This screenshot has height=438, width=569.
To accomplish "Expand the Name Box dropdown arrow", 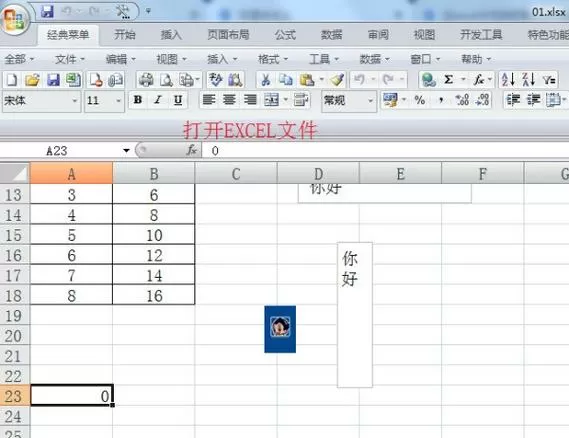I will (126, 150).
